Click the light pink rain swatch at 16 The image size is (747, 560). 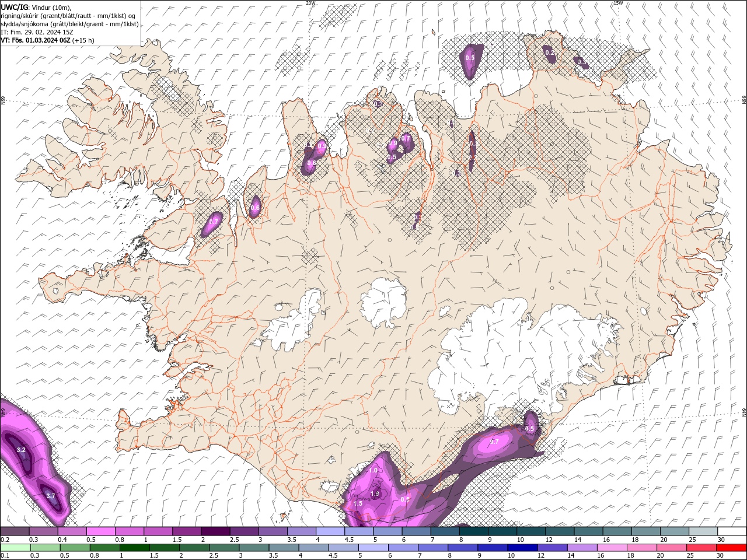point(611,548)
